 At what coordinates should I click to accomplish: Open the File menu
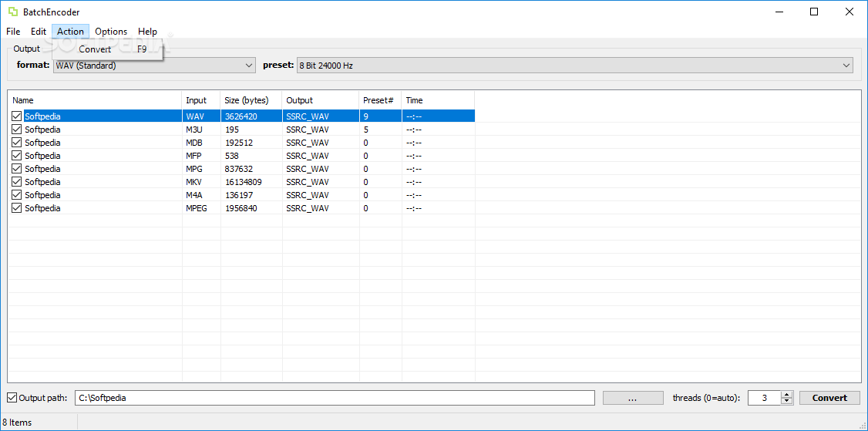click(x=13, y=32)
